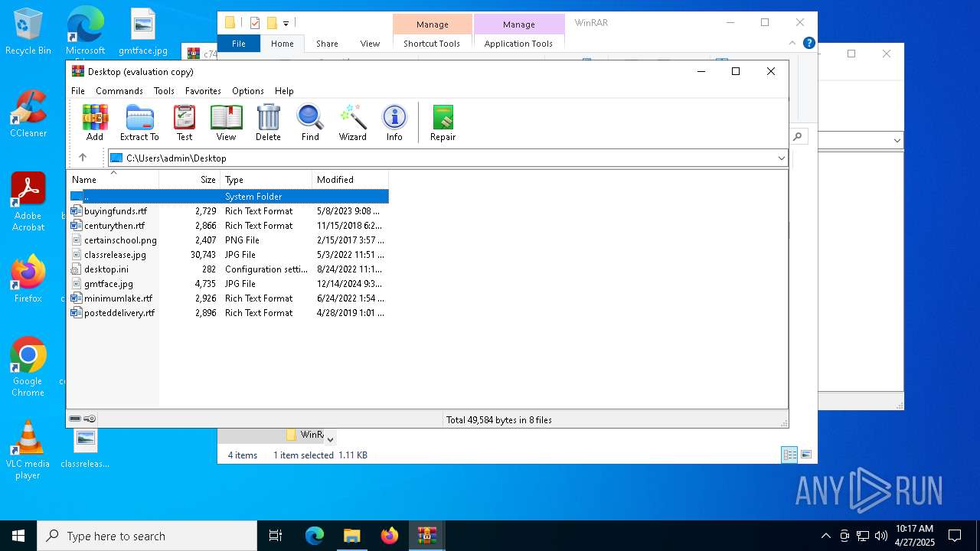
Task: Select the parent System Folder row
Action: click(x=229, y=197)
